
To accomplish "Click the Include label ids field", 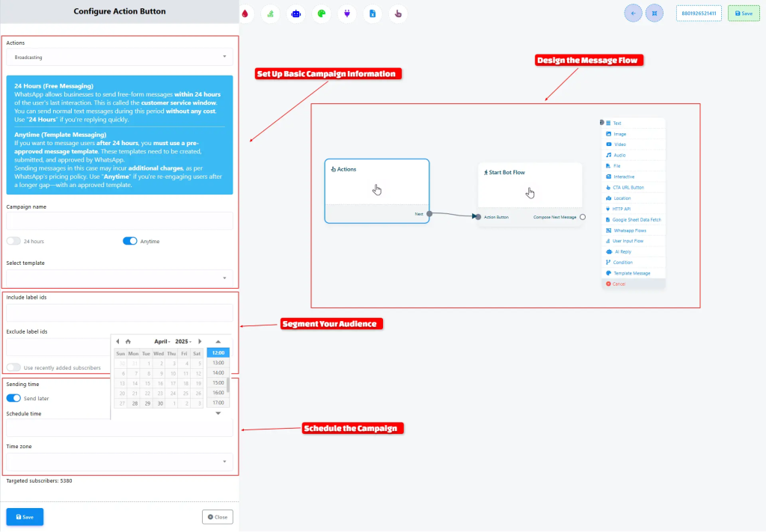I will click(119, 312).
